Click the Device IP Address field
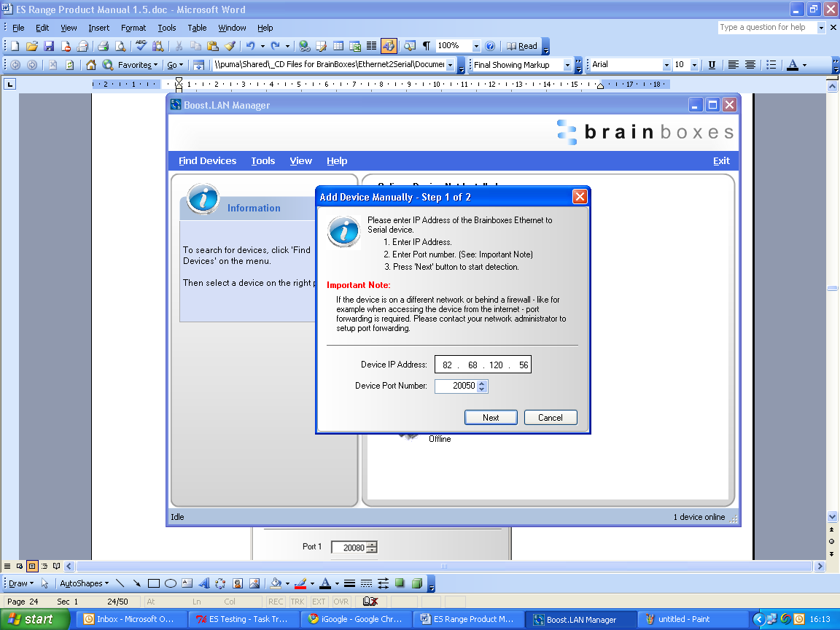840x630 pixels. 482,364
